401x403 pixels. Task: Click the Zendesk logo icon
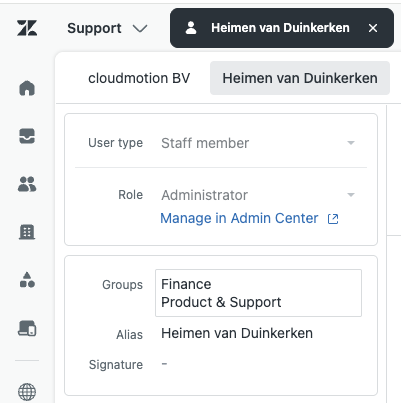(27, 28)
